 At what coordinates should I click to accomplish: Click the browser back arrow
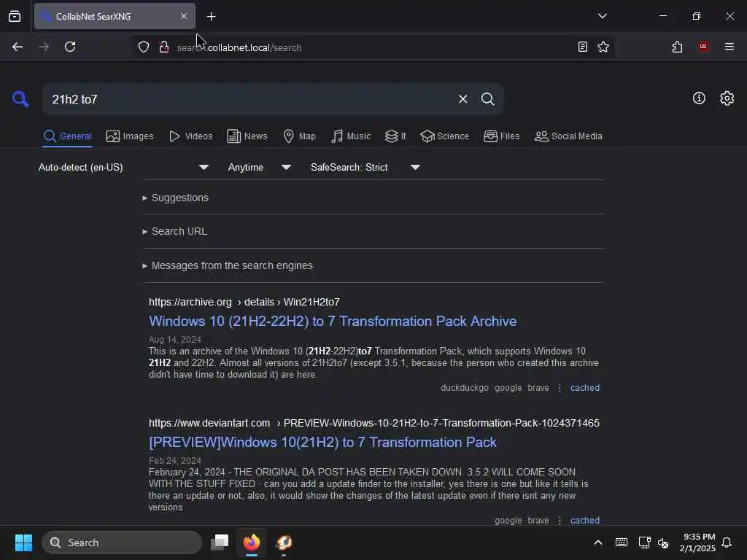coord(18,47)
